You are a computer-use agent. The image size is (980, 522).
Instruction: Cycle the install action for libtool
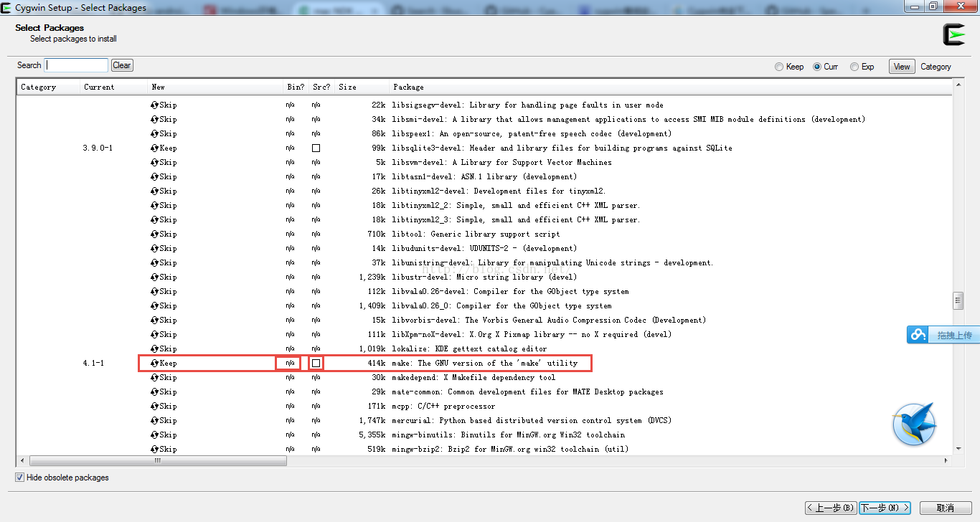click(x=154, y=234)
